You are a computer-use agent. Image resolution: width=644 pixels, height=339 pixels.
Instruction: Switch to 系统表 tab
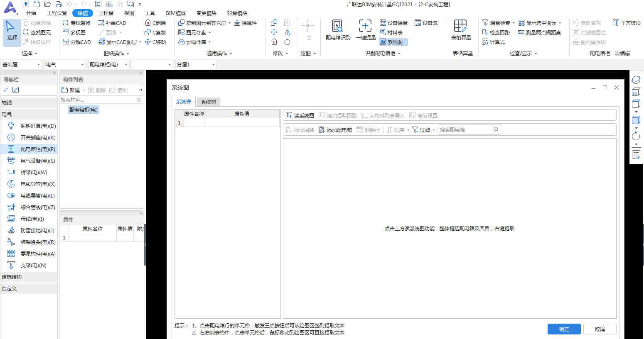[x=184, y=101]
